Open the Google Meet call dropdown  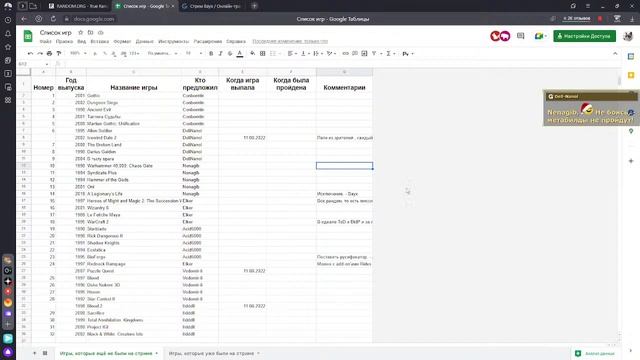pyautogui.click(x=541, y=36)
